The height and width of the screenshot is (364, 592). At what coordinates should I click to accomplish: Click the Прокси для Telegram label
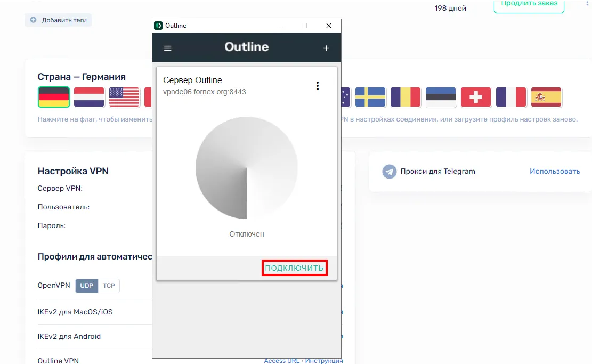click(x=437, y=172)
